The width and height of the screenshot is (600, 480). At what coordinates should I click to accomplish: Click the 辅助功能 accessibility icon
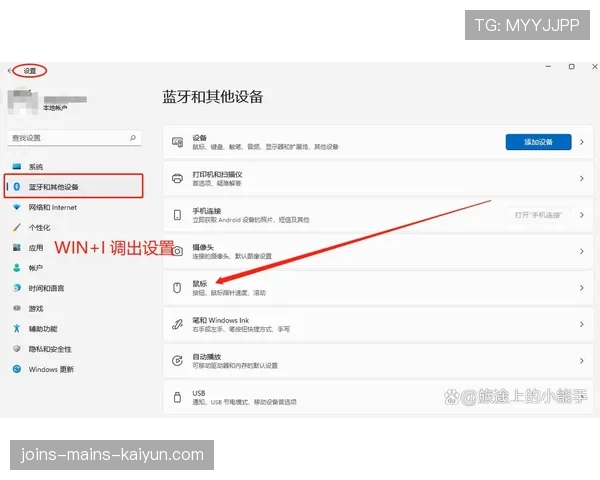[17, 328]
